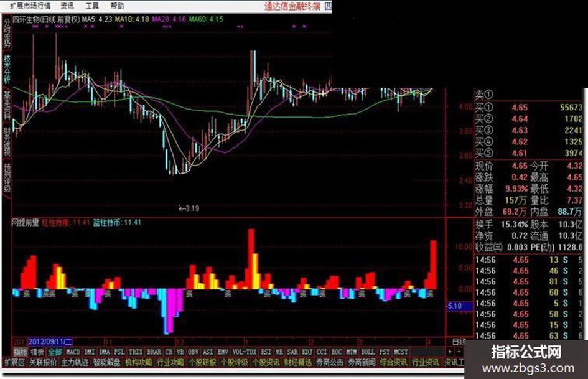The height and width of the screenshot is (379, 588).
Task: Open the 机构攻略 bottom tab
Action: point(139,362)
